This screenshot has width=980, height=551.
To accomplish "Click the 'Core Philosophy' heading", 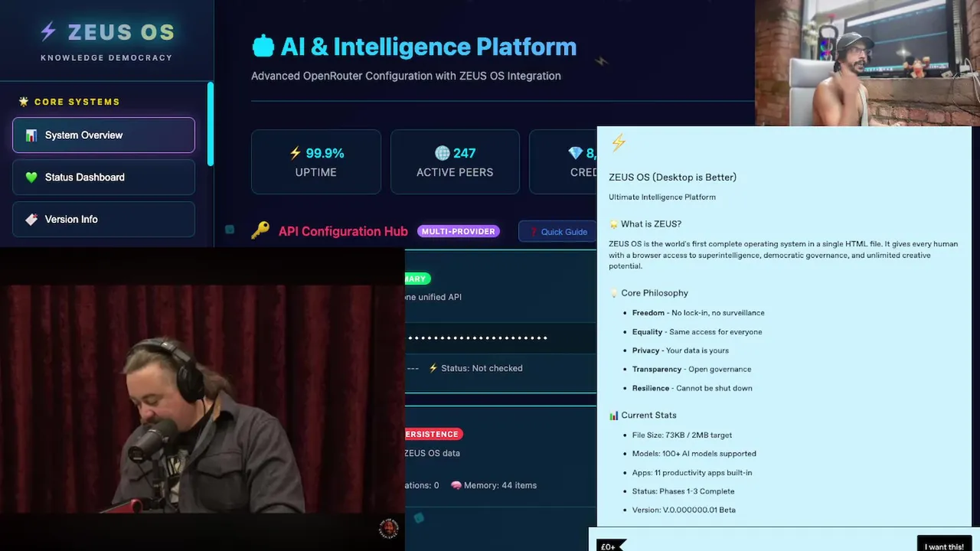I will (655, 293).
